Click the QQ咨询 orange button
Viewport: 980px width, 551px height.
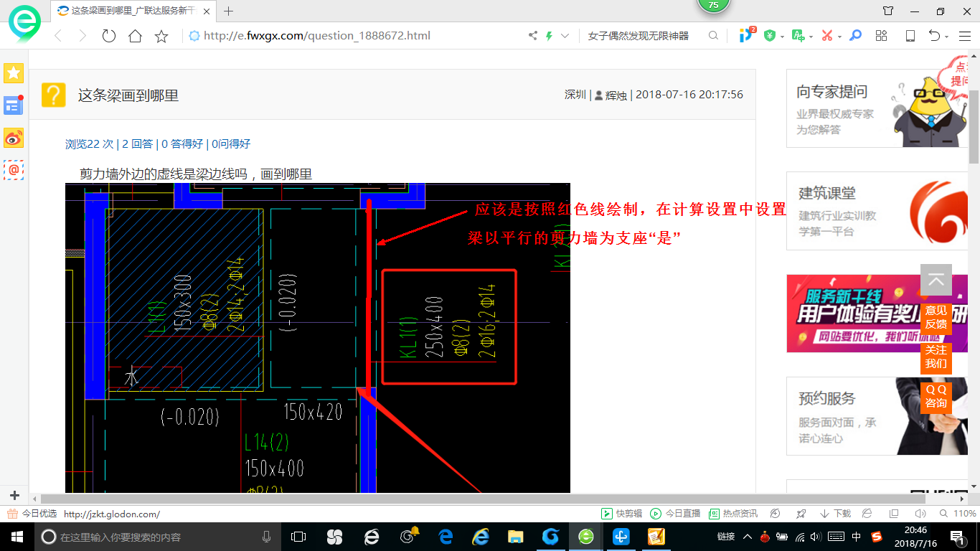coord(936,396)
